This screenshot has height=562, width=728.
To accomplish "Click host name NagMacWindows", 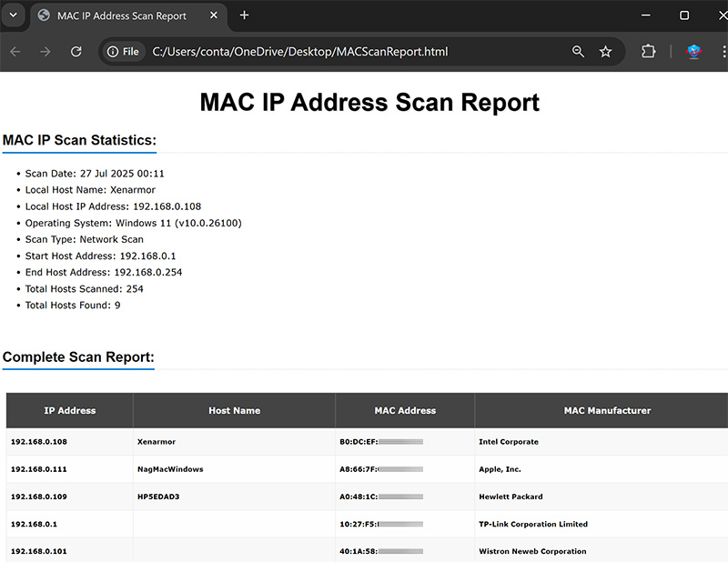I will pyautogui.click(x=170, y=469).
